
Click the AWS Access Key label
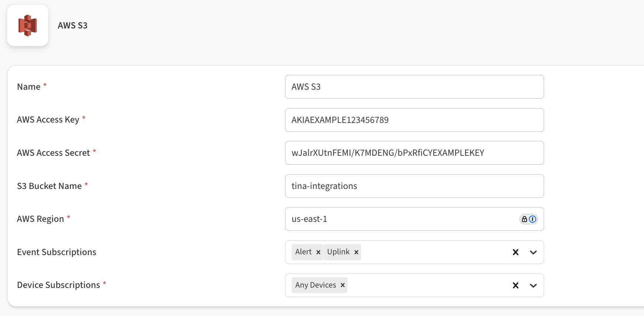click(48, 120)
